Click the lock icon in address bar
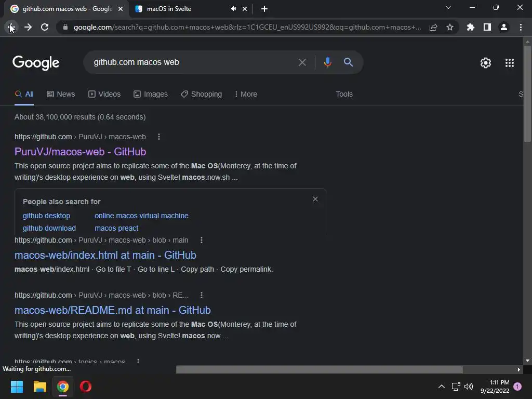This screenshot has height=399, width=532. [65, 27]
